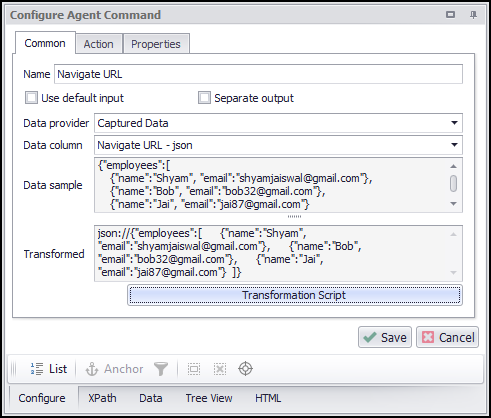Image resolution: width=491 pixels, height=418 pixels.
Task: Pin the Configure Agent Command panel
Action: [473, 15]
